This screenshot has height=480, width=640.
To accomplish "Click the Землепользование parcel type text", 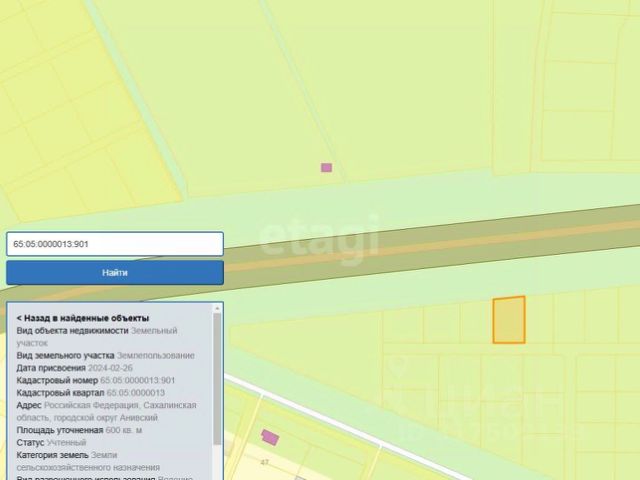I will [x=156, y=356].
